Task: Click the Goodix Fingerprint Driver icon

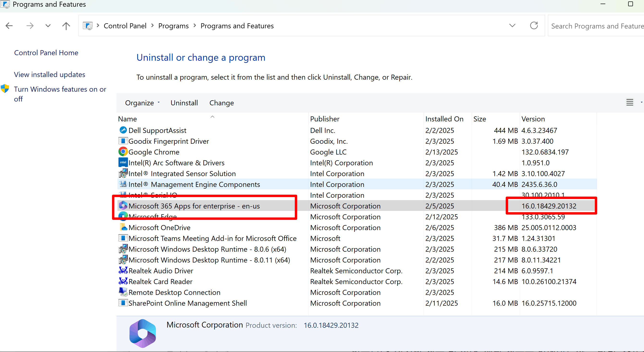Action: point(123,141)
